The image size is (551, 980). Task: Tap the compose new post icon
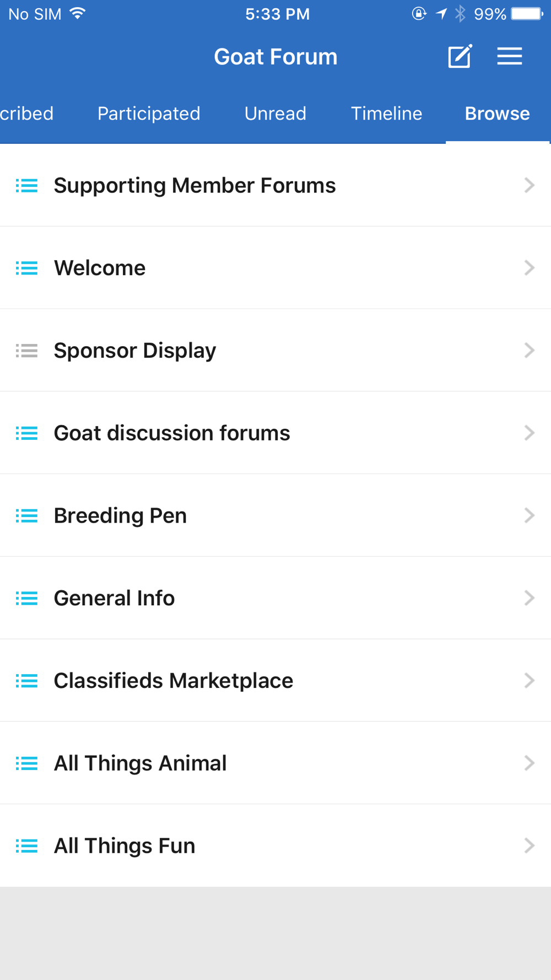[460, 56]
